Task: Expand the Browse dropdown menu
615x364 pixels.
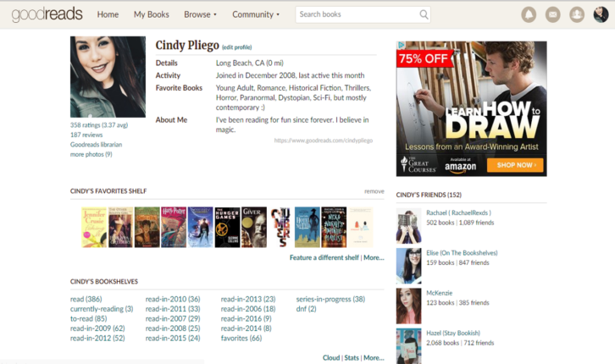Action: tap(200, 14)
